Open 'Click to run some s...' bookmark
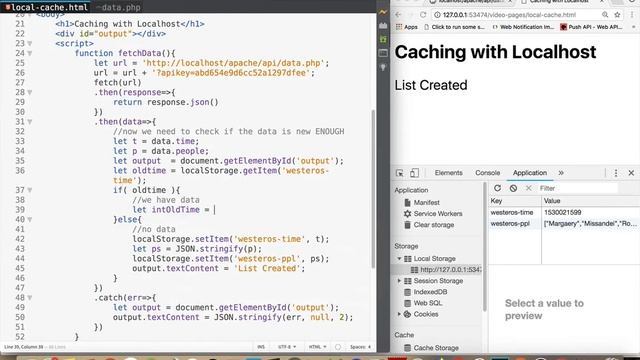This screenshot has height=360, width=640. 455,27
